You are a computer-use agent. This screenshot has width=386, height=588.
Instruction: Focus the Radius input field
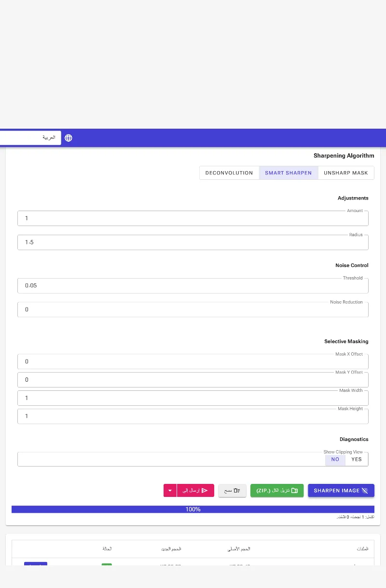pos(193,242)
